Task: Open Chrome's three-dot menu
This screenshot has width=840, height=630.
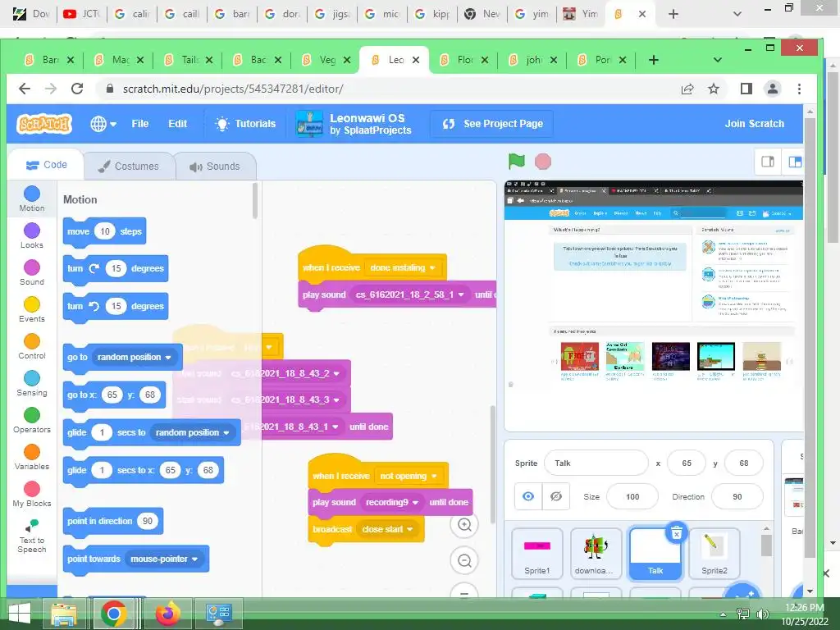Action: (799, 89)
